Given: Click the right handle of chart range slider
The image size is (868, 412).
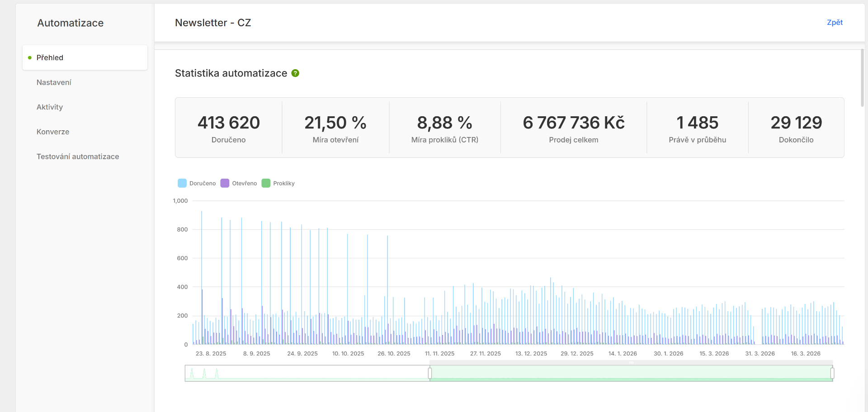Looking at the screenshot, I should tap(832, 373).
